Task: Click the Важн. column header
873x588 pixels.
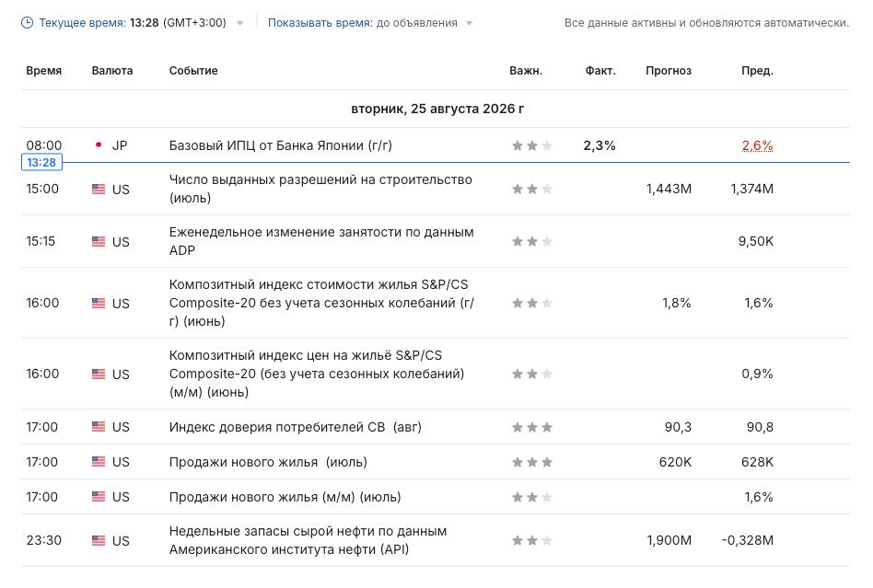Action: point(526,71)
